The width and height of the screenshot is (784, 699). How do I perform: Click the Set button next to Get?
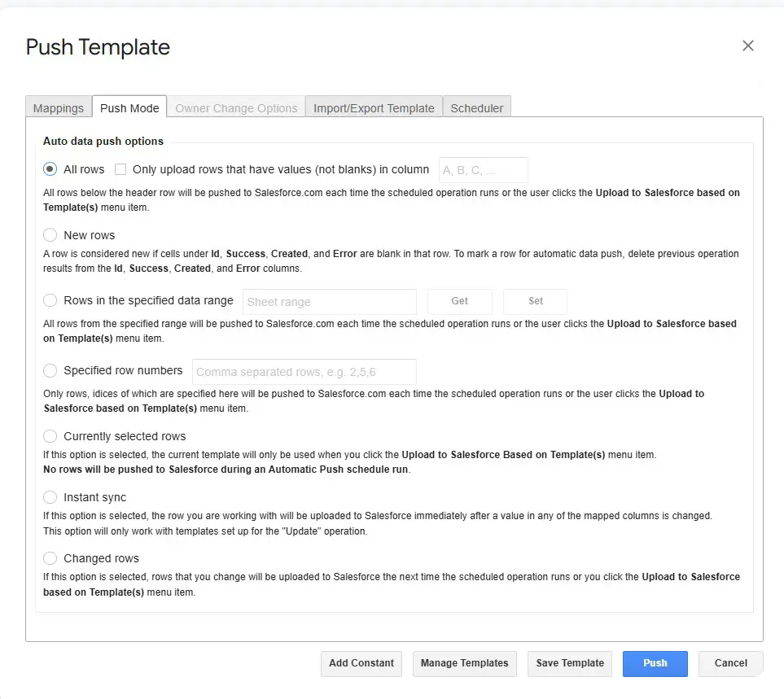[x=535, y=301]
